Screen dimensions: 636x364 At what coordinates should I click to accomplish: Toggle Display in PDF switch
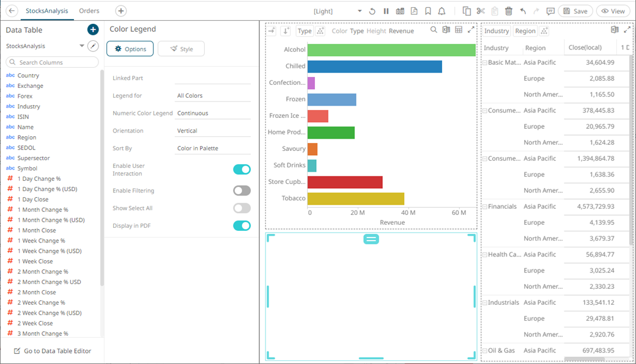tap(242, 225)
